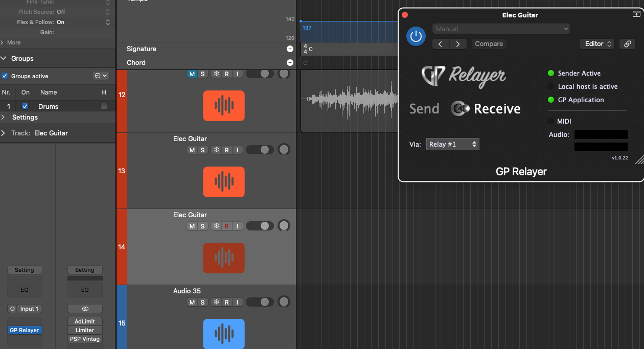Click the link icon in plugin header

[627, 44]
